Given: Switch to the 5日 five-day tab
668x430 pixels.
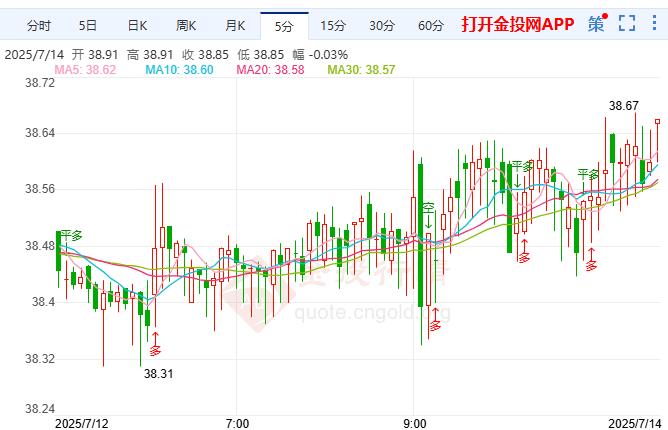Looking at the screenshot, I should pos(88,24).
